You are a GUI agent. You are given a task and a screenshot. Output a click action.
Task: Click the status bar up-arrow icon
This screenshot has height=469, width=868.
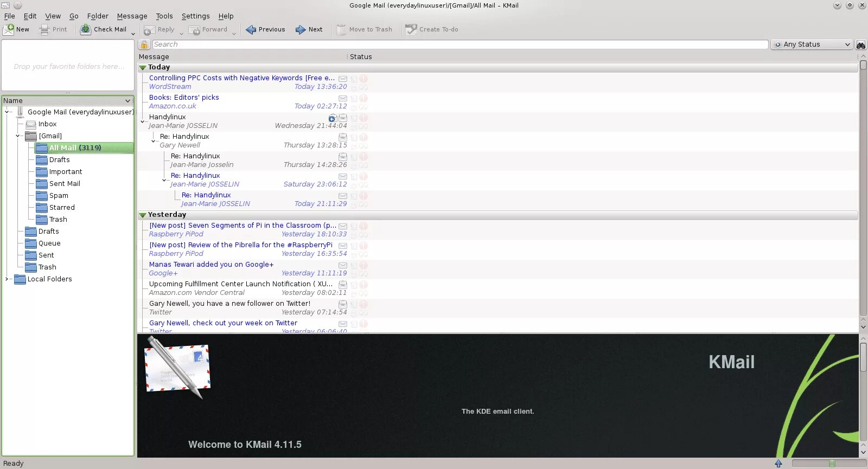click(x=778, y=464)
